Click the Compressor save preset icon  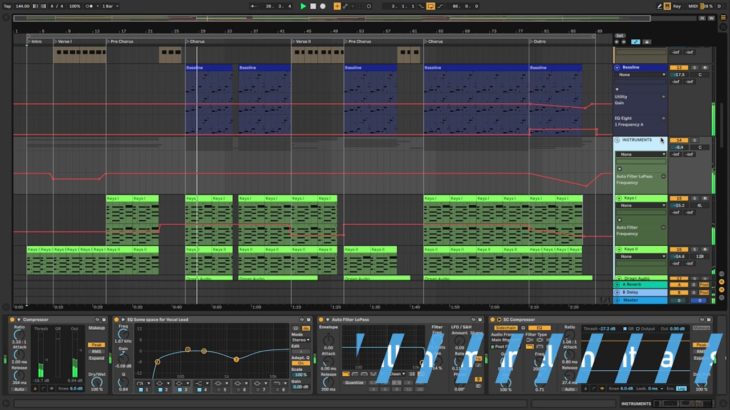[x=103, y=320]
